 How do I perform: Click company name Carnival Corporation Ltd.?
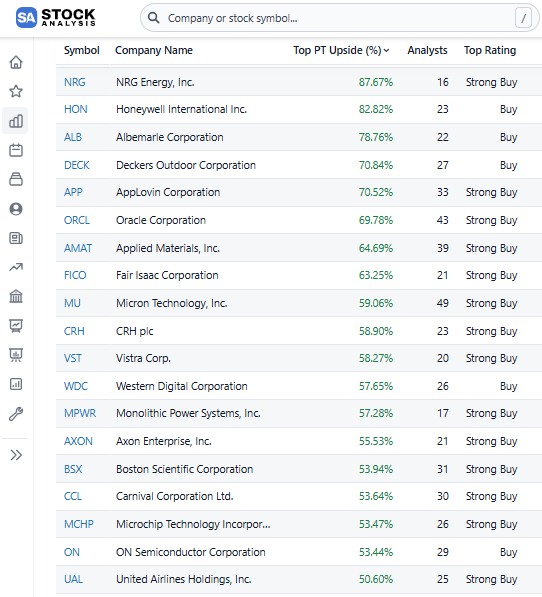(x=175, y=496)
